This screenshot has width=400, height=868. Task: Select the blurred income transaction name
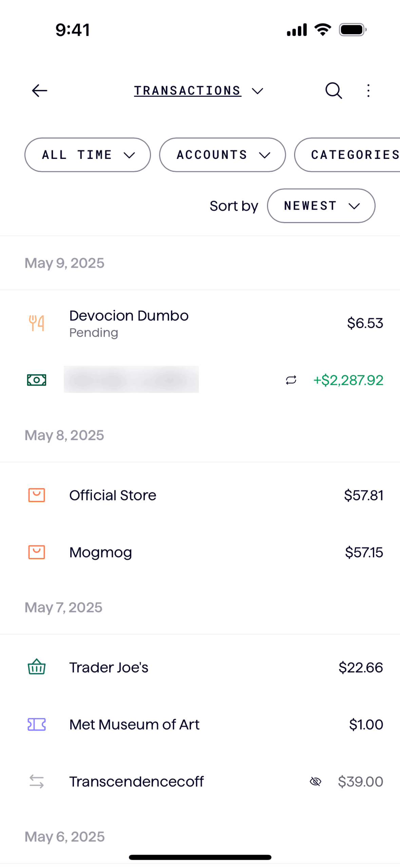(x=131, y=380)
